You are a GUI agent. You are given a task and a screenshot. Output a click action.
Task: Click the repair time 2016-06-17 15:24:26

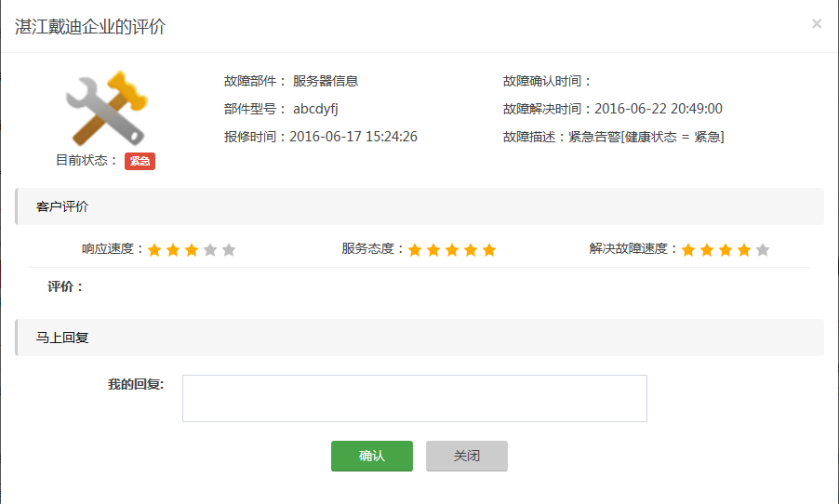pos(353,137)
